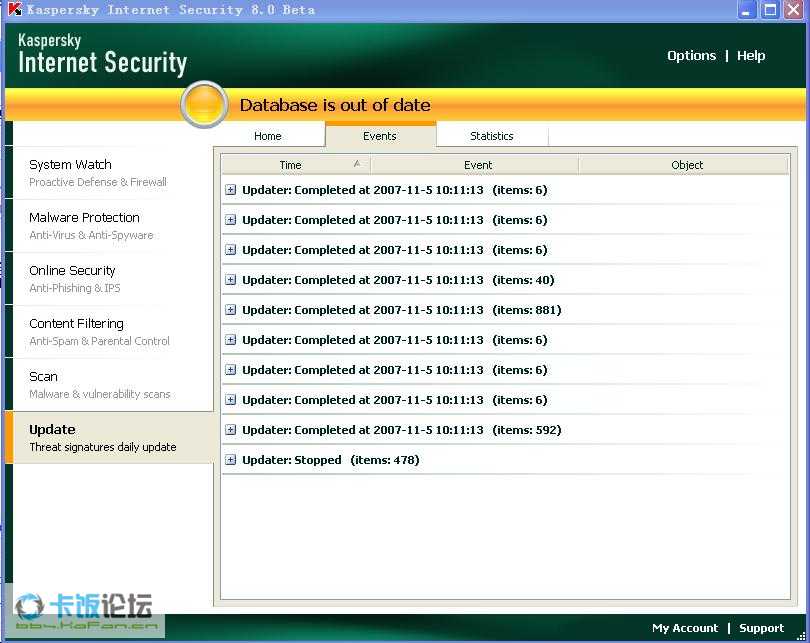Select the Update sidebar item
The width and height of the screenshot is (810, 643).
click(110, 437)
